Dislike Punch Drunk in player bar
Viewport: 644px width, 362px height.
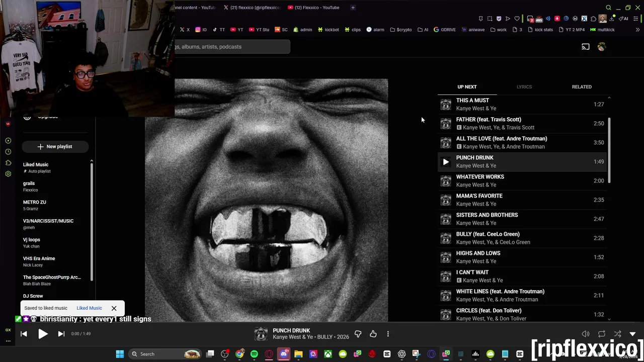point(358,334)
